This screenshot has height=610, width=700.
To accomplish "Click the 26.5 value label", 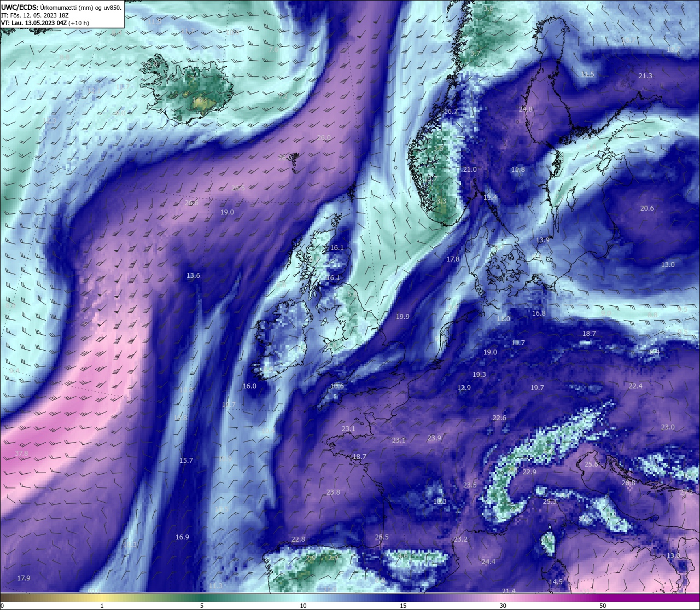I will click(382, 537).
